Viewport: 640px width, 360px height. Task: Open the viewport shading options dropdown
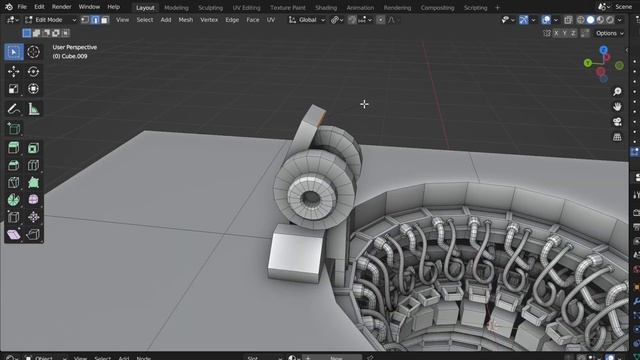tap(620, 20)
